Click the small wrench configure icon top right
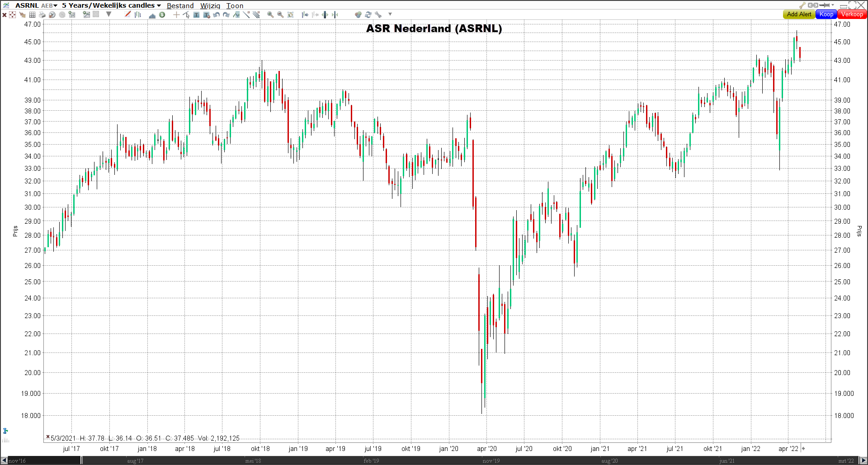This screenshot has width=868, height=465. 802,5
